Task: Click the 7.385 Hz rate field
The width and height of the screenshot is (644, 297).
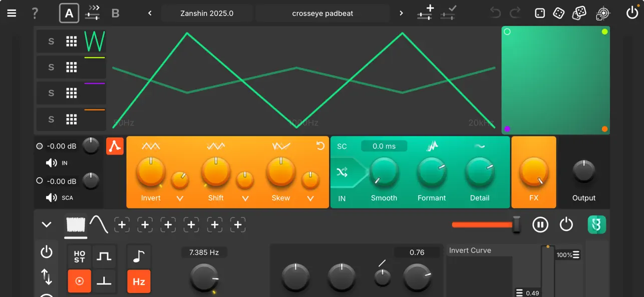Action: coord(204,252)
